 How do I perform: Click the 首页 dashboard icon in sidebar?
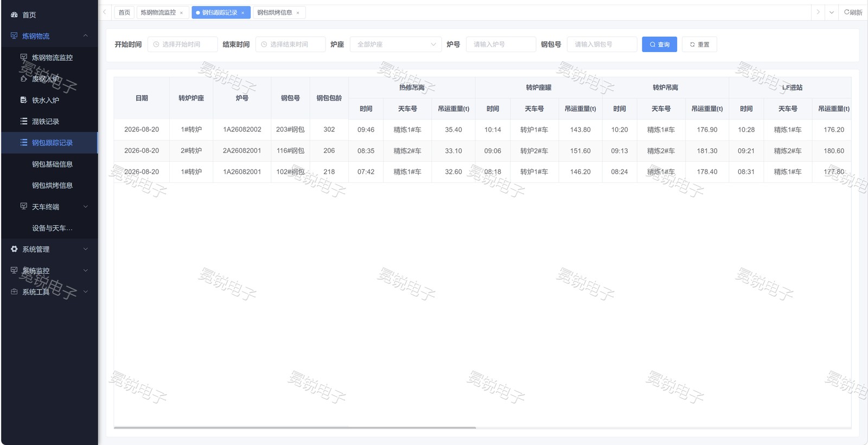[x=15, y=15]
